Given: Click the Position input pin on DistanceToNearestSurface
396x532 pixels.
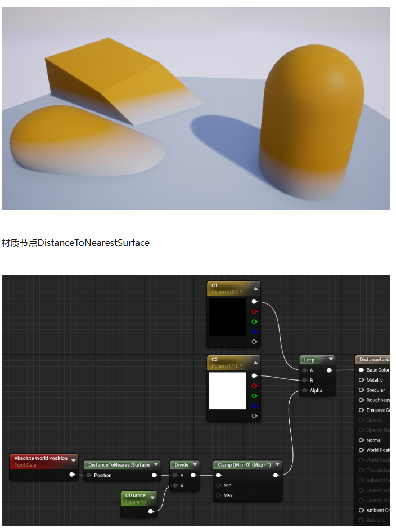Looking at the screenshot, I should tap(89, 475).
